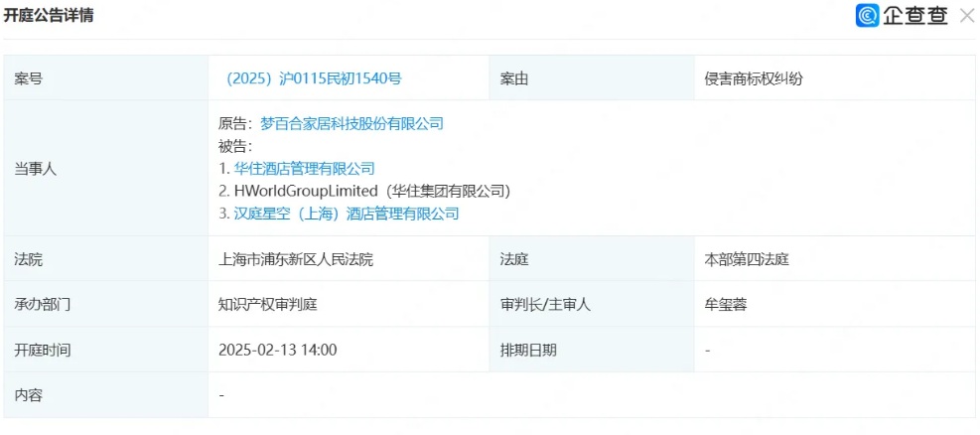Click the 法院 label cell
980x435 pixels.
point(105,259)
